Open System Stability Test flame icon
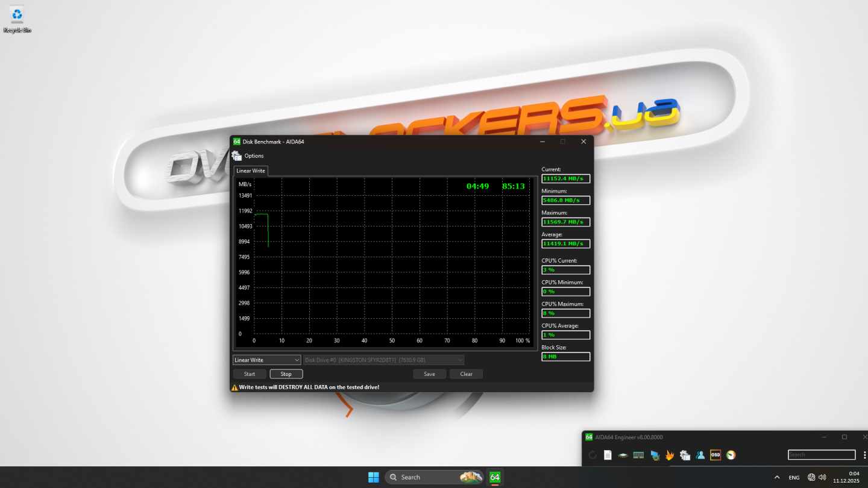Viewport: 868px width, 488px height. (x=670, y=455)
